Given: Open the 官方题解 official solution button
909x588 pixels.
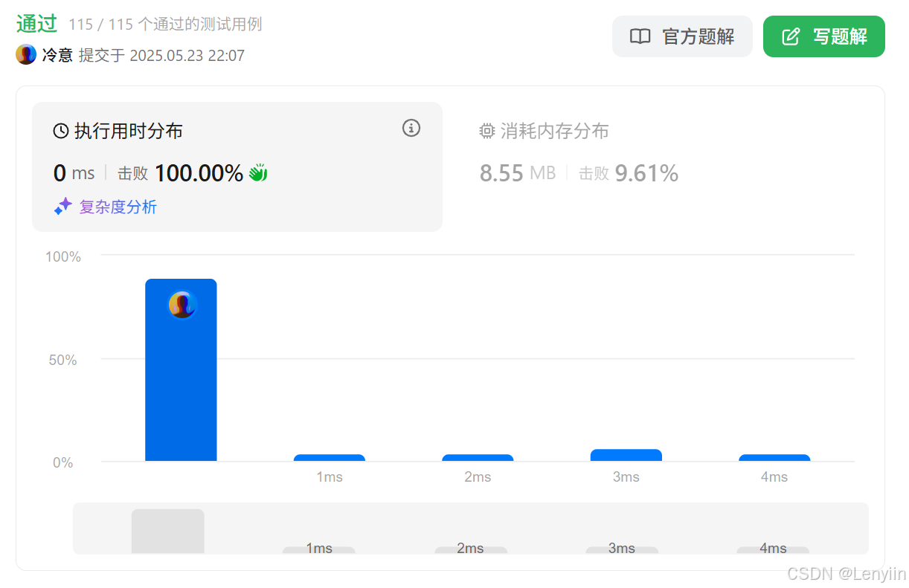Looking at the screenshot, I should point(682,36).
